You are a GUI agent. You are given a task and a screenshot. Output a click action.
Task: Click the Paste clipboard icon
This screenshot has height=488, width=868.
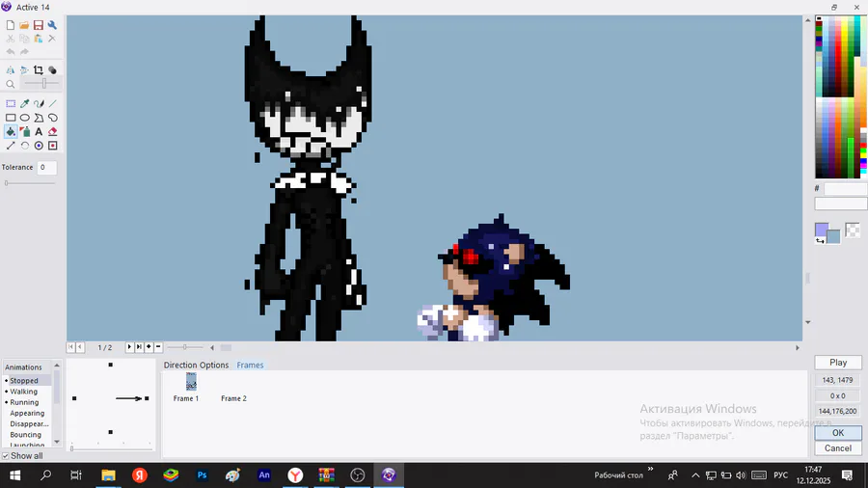(x=39, y=39)
